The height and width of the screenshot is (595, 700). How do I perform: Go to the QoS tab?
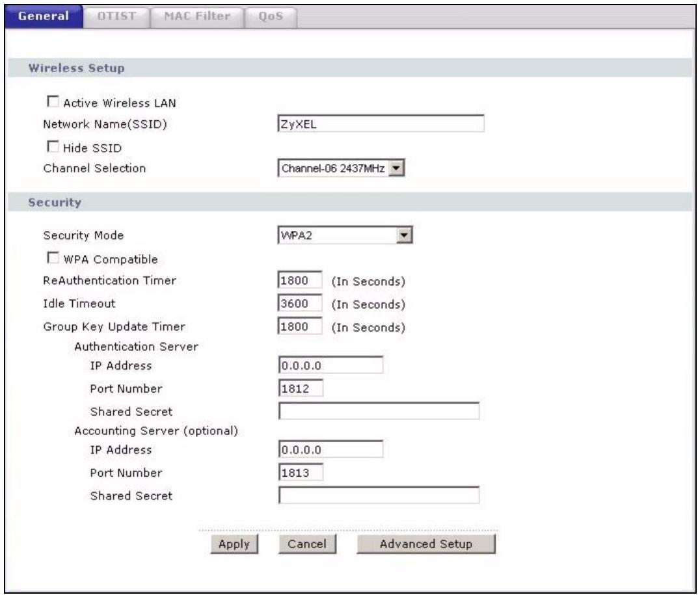click(x=268, y=16)
